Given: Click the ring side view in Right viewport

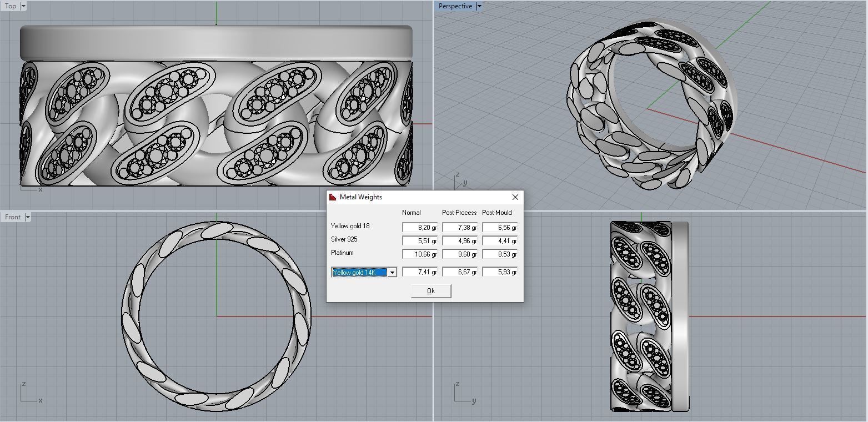Looking at the screenshot, I should pos(650,316).
